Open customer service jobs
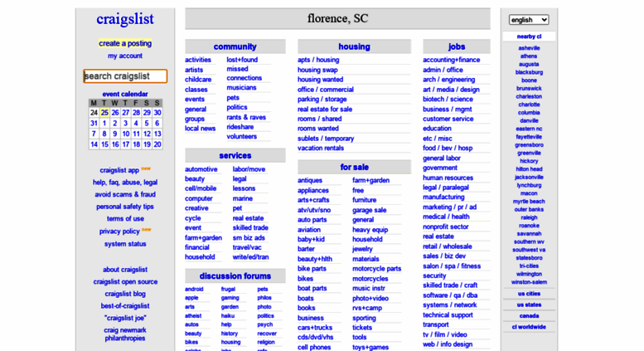The image size is (644, 351). click(448, 119)
